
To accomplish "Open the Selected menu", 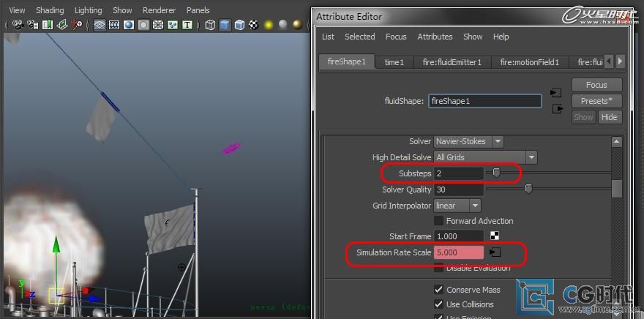I will (360, 37).
